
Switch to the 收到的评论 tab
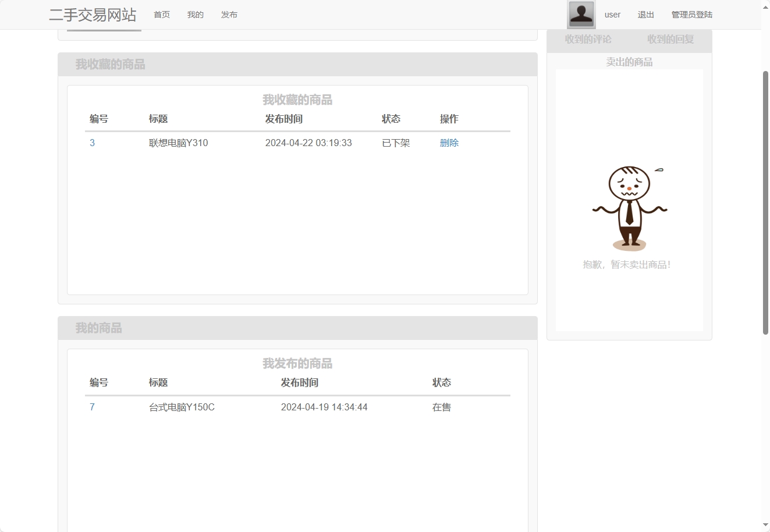(x=587, y=40)
